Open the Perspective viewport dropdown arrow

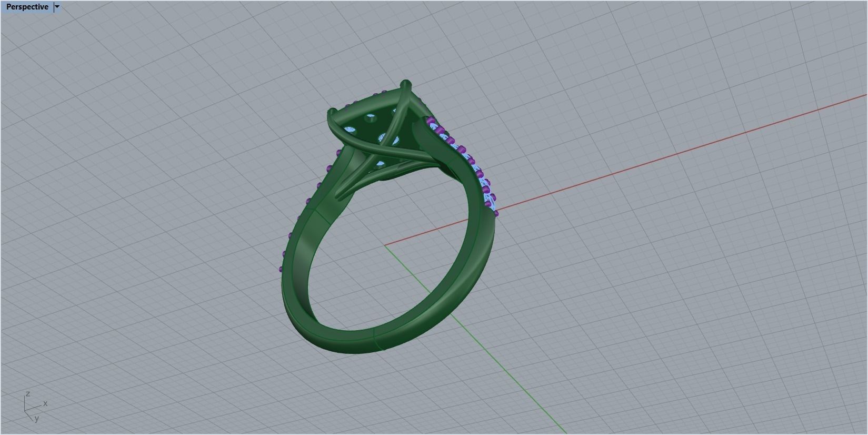(57, 7)
